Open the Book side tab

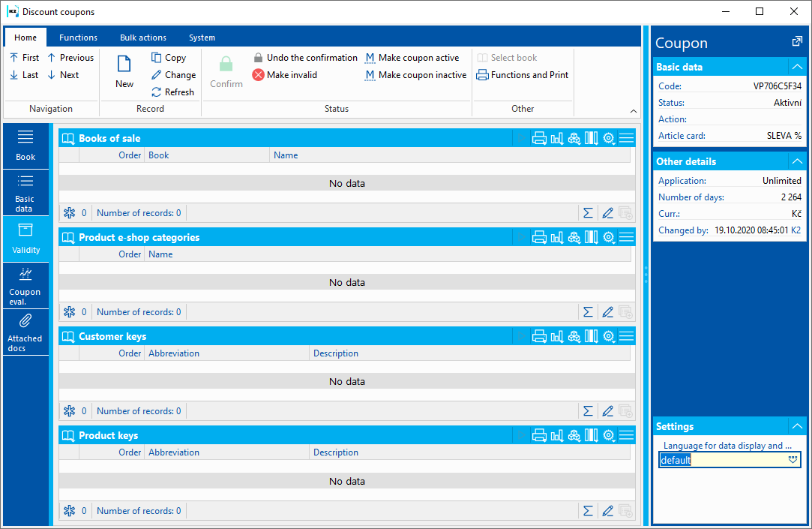[x=25, y=146]
